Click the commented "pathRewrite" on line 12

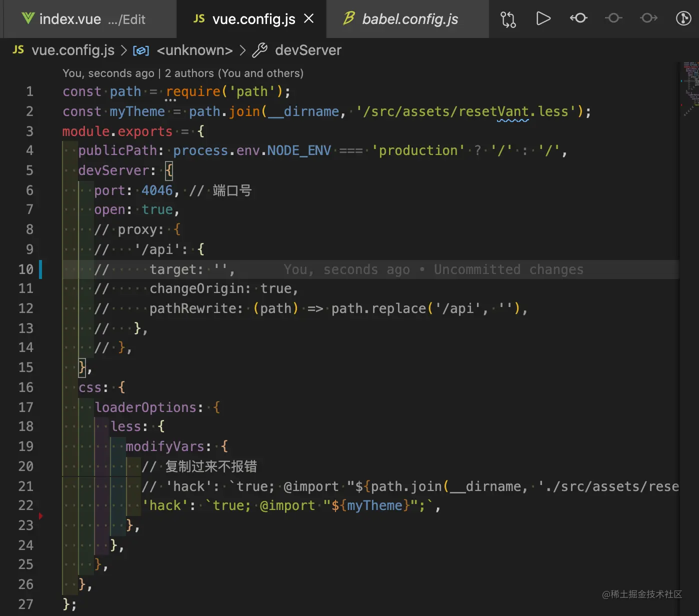[x=192, y=308]
